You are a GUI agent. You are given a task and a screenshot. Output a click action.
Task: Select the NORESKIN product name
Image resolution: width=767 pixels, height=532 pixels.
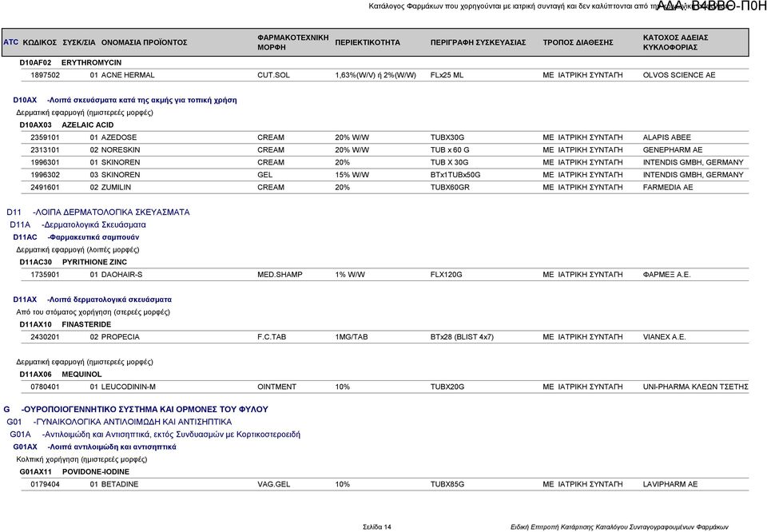121,150
